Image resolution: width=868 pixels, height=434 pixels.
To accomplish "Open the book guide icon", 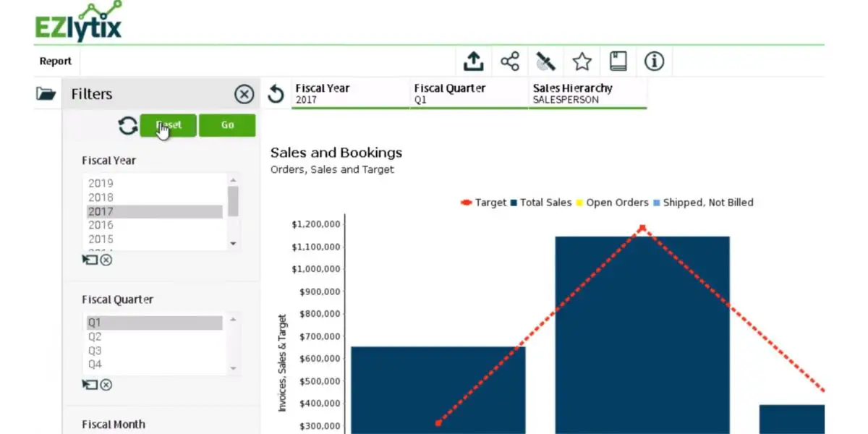I will (x=618, y=61).
